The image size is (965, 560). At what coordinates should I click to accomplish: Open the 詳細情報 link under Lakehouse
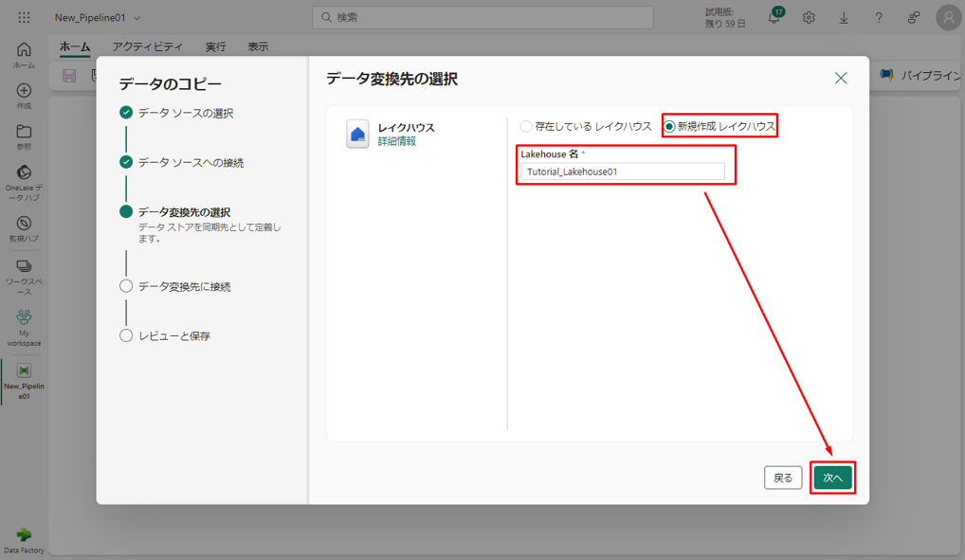pos(397,141)
